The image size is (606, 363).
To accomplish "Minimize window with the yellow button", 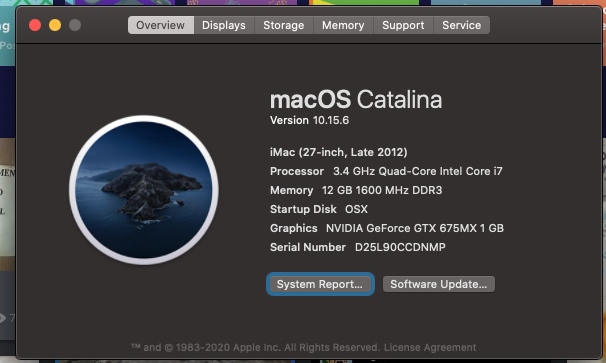I will 55,25.
